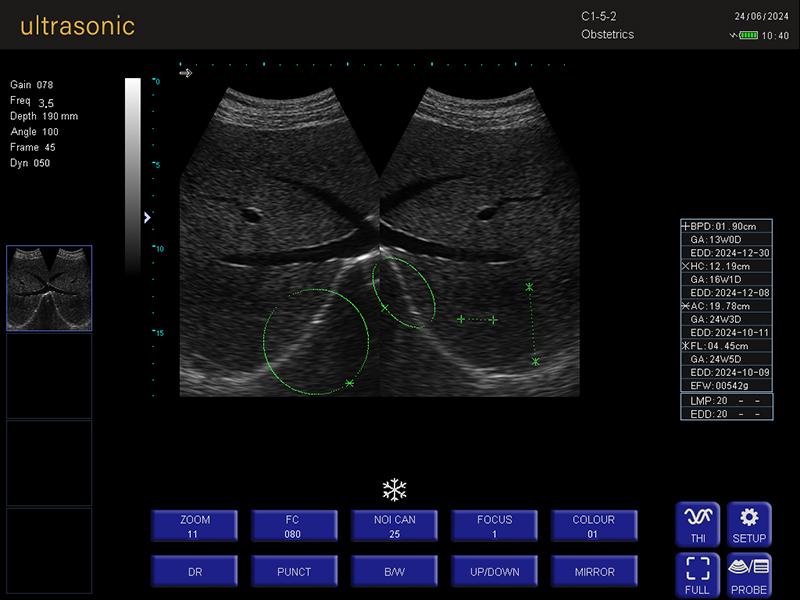The height and width of the screenshot is (600, 800).
Task: Change NOI CAN 25 noise setting
Action: point(394,526)
